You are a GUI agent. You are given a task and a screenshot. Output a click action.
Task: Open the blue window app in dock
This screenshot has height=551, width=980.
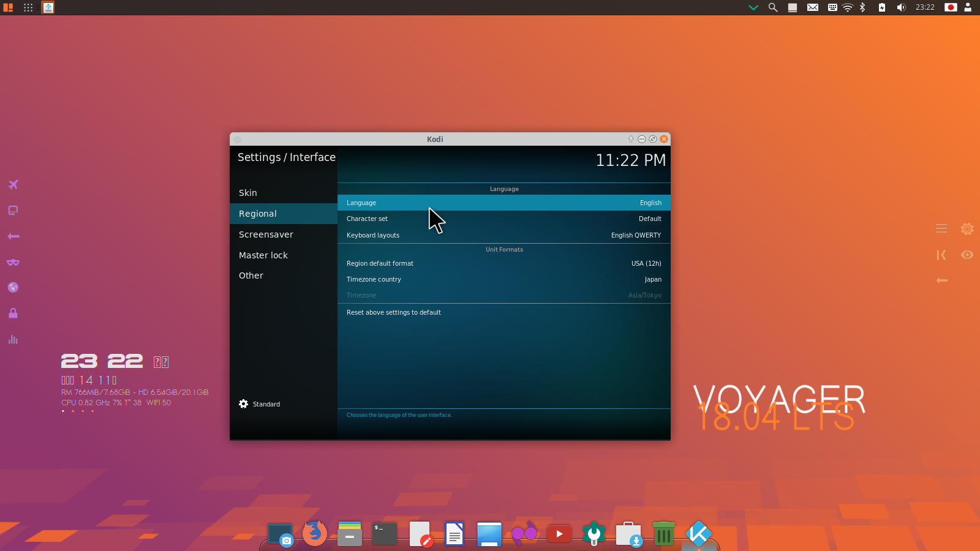[x=489, y=534]
